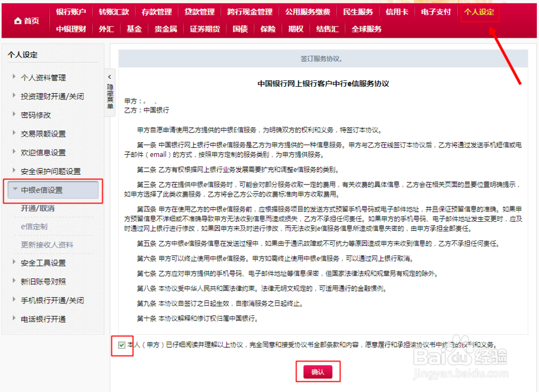Expand arrow beside 电话银行开通

pos(14,318)
